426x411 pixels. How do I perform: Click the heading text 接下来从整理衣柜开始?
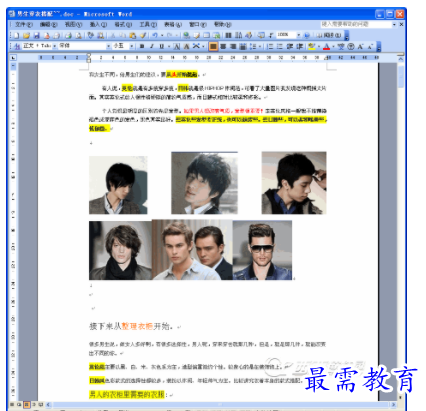point(131,326)
